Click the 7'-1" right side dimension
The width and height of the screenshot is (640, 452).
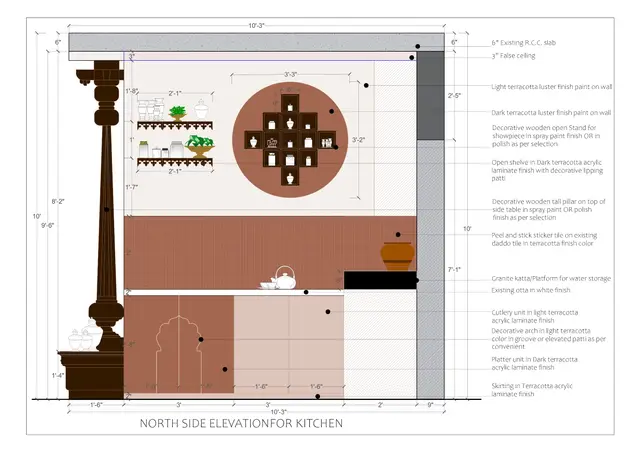(454, 269)
